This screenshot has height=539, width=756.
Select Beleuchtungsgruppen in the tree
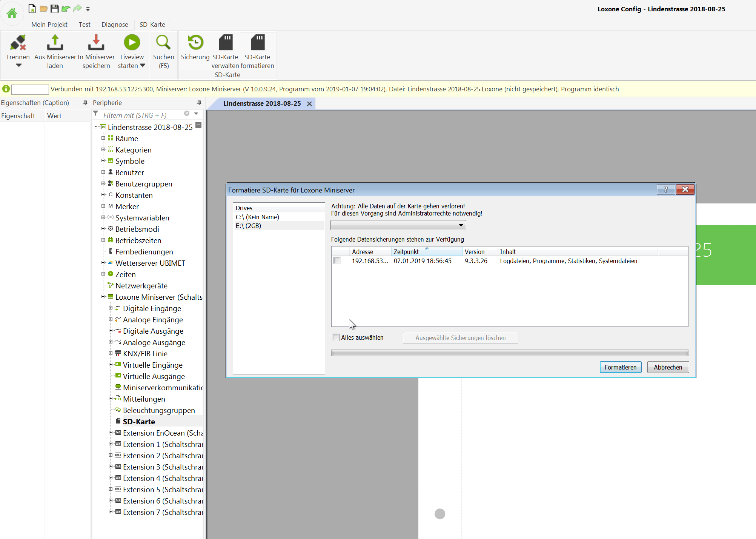click(159, 410)
